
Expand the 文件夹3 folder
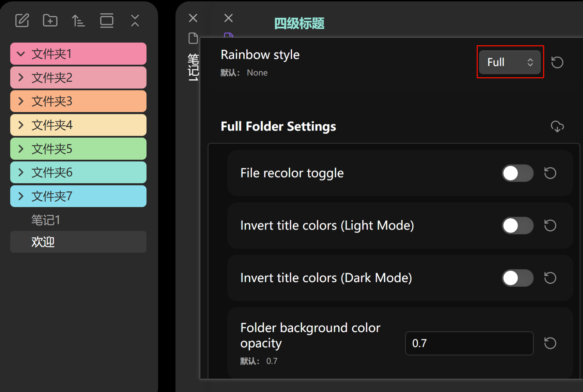coord(21,101)
